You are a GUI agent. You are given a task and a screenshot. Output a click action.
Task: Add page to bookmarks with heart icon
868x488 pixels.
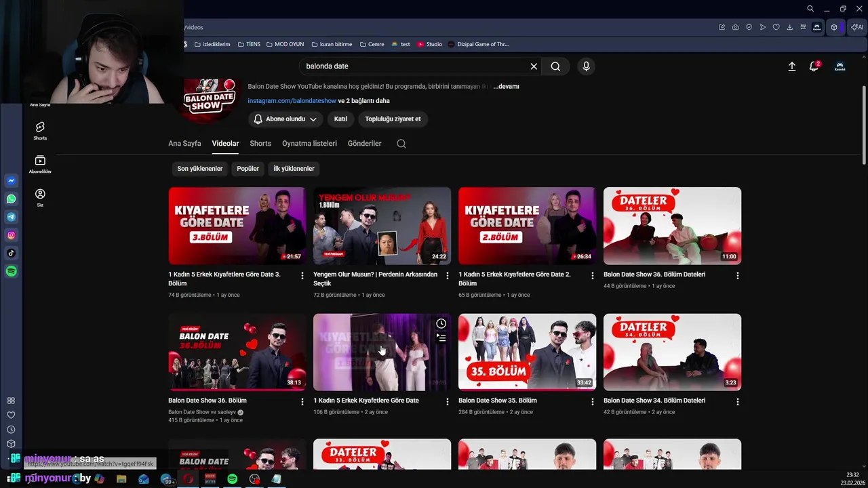pyautogui.click(x=776, y=27)
